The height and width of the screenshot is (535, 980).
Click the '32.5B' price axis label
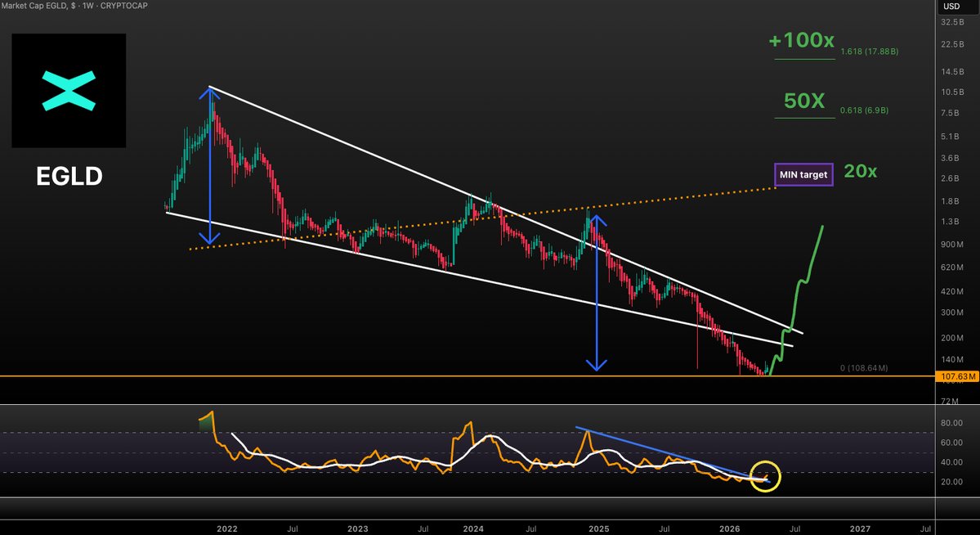click(x=952, y=22)
